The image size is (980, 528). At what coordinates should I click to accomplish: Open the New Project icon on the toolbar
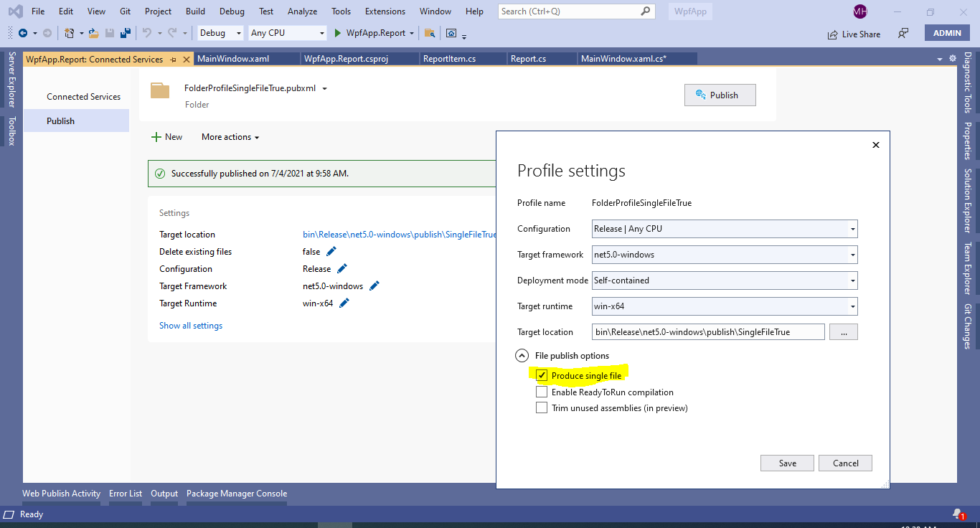[68, 32]
